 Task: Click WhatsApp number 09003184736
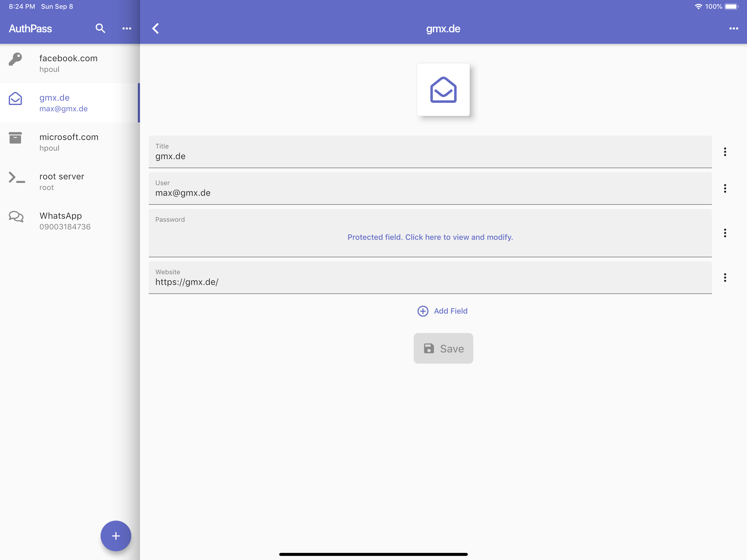(65, 227)
